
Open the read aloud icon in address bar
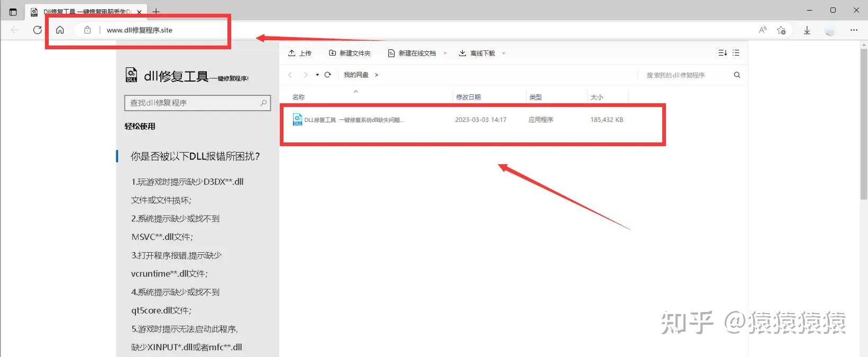click(763, 30)
